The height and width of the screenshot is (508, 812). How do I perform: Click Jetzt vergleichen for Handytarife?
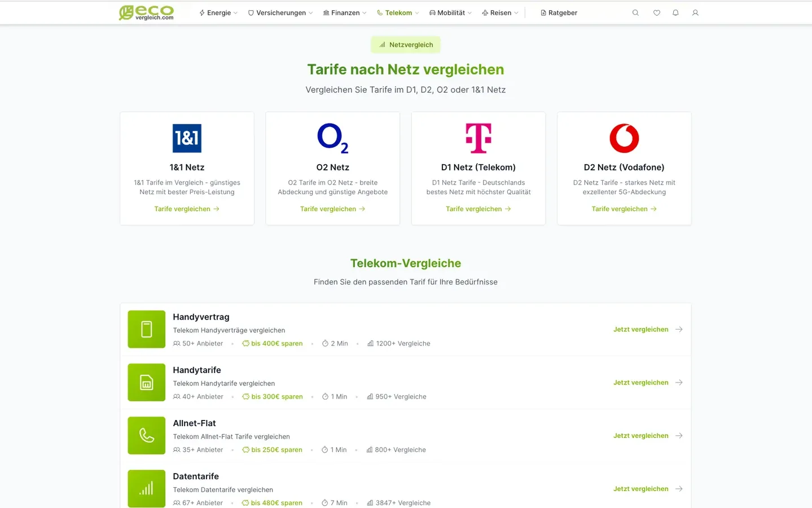coord(641,383)
